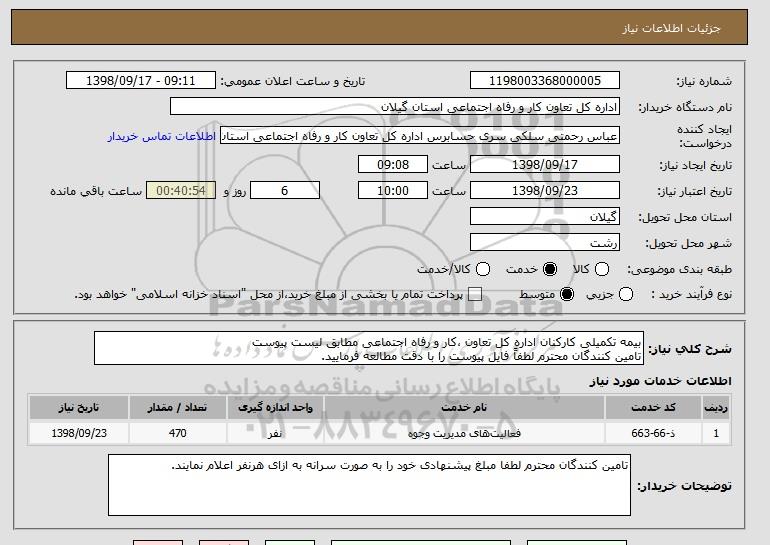Click the validity time field 10:00
This screenshot has height=545, width=770.
pyautogui.click(x=393, y=191)
